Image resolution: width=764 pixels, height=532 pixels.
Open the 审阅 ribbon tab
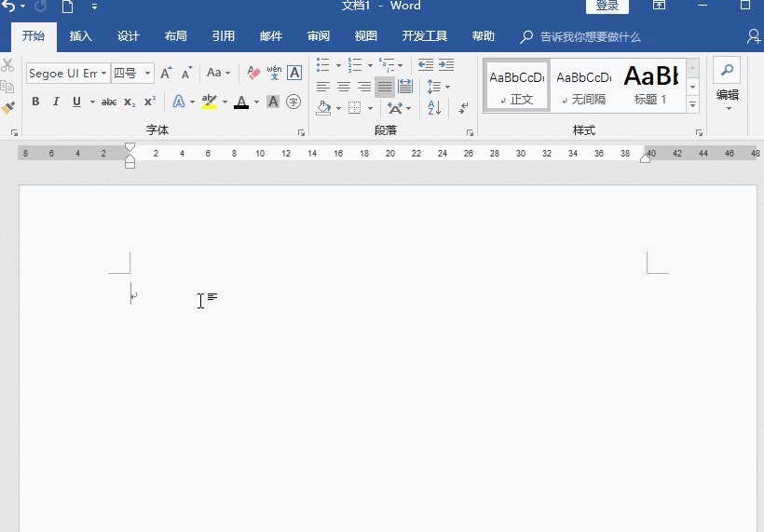coord(319,36)
